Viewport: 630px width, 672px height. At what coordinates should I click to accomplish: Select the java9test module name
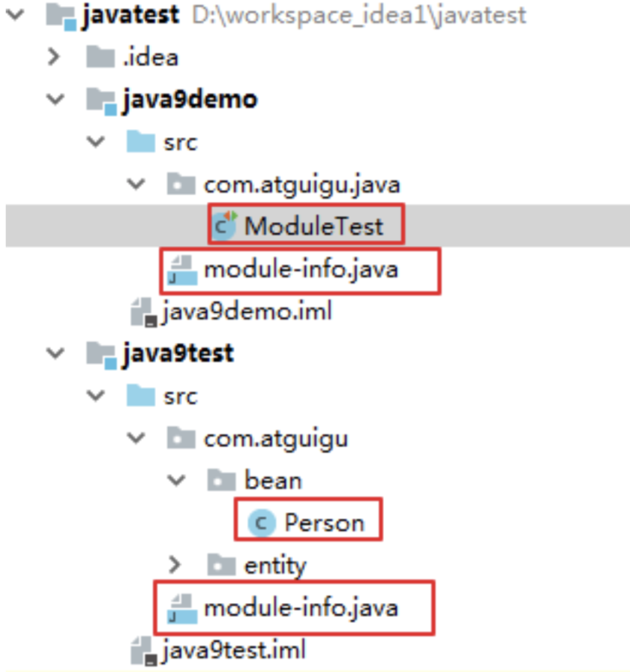click(x=178, y=354)
